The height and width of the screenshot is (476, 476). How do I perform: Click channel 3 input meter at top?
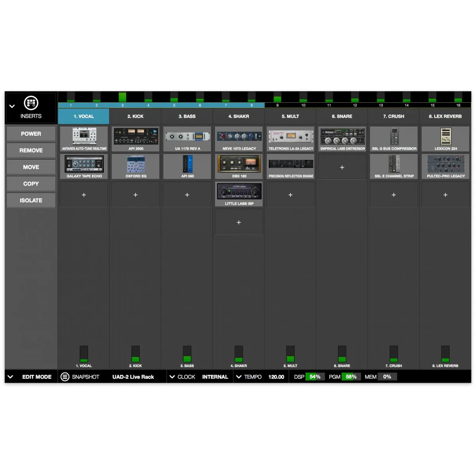tap(123, 97)
